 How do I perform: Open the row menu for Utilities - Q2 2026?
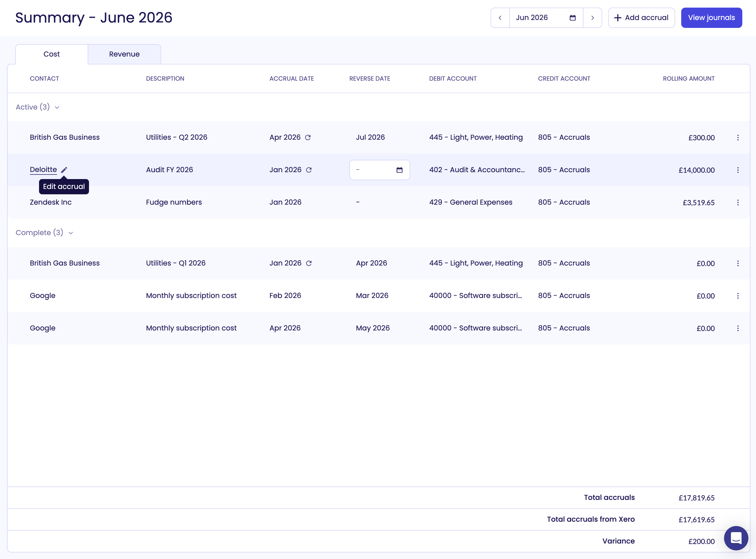(x=738, y=137)
